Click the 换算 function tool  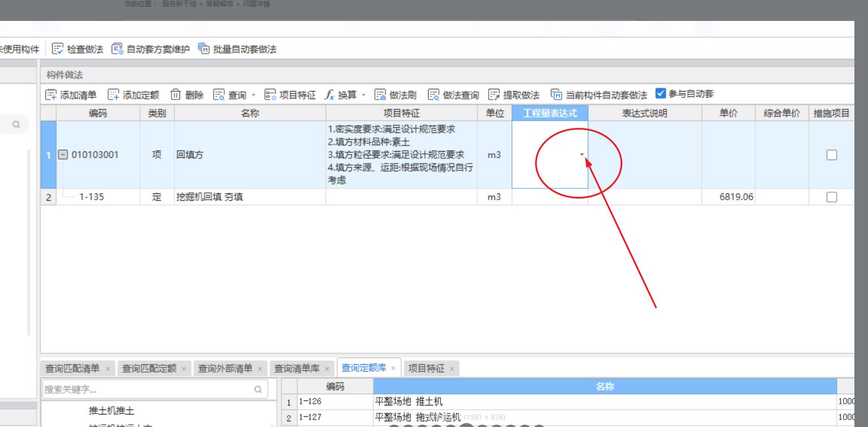click(x=340, y=94)
